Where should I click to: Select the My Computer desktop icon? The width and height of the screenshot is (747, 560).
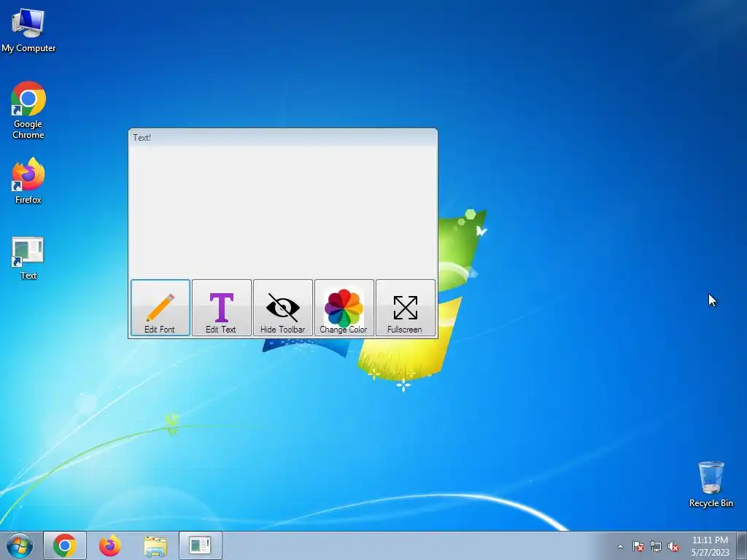28,30
